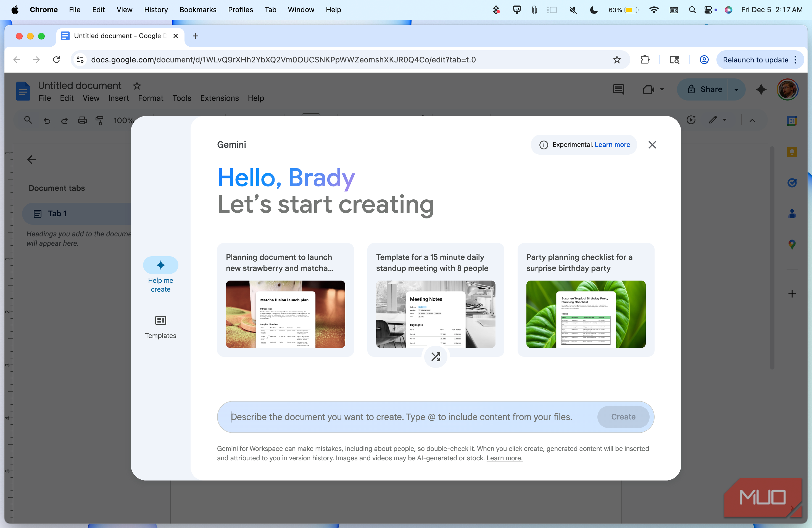Open Google Tasks side panel icon
The width and height of the screenshot is (812, 528).
coord(792,183)
